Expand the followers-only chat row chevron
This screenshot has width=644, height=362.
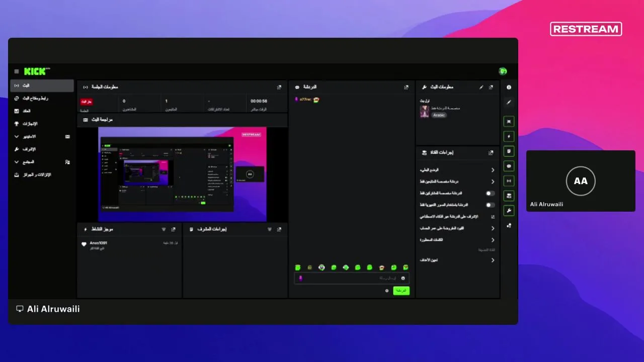coord(493,182)
